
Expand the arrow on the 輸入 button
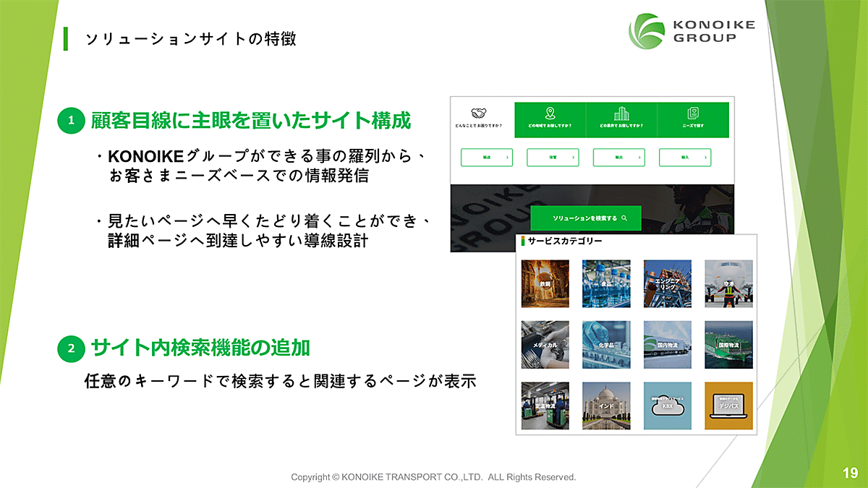705,157
